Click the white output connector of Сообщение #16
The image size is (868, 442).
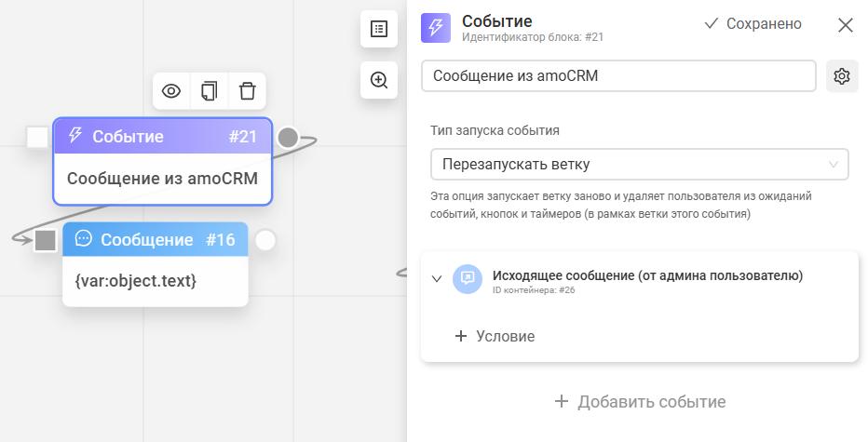265,241
